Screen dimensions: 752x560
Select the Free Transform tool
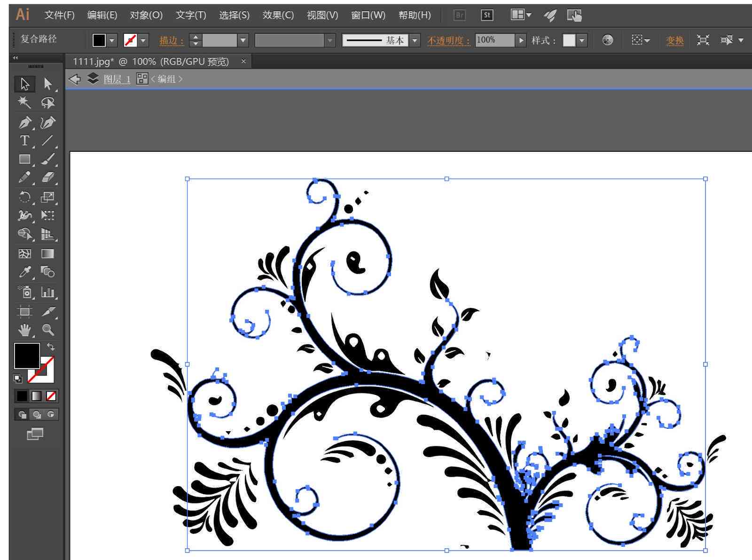(47, 215)
